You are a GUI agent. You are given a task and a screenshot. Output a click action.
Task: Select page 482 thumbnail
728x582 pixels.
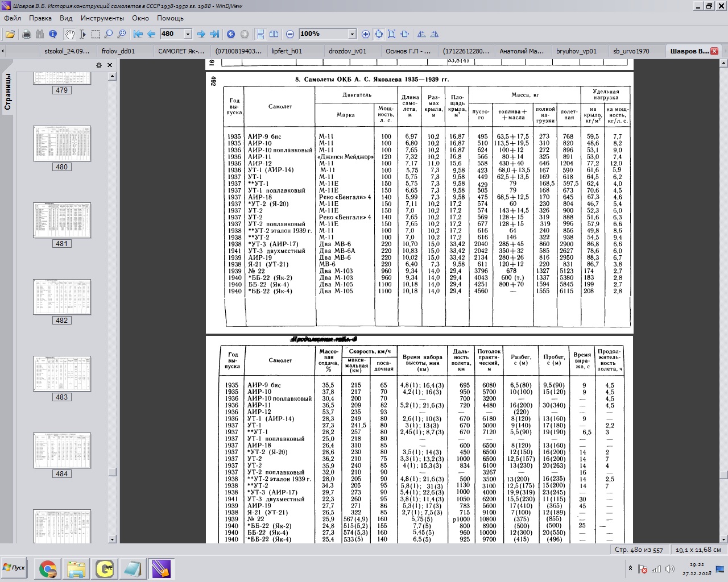coord(61,297)
